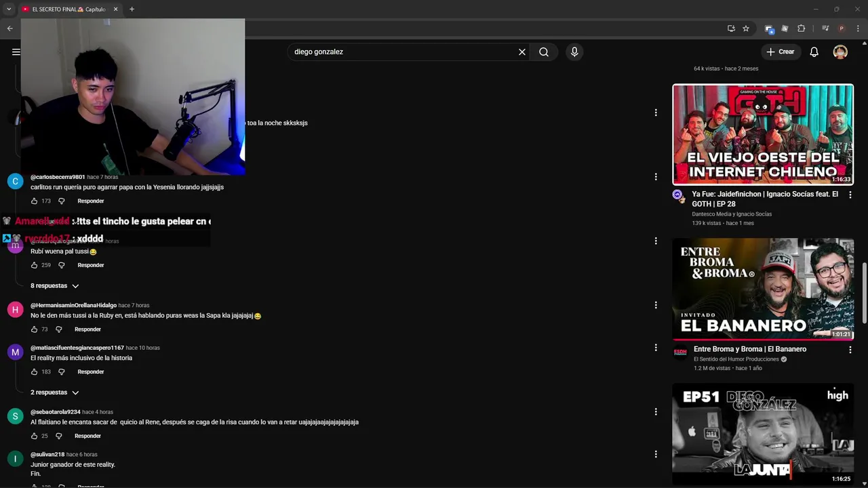
Task: Open the @HermanisaminOrellanaHidalgo channel link
Action: 73,306
